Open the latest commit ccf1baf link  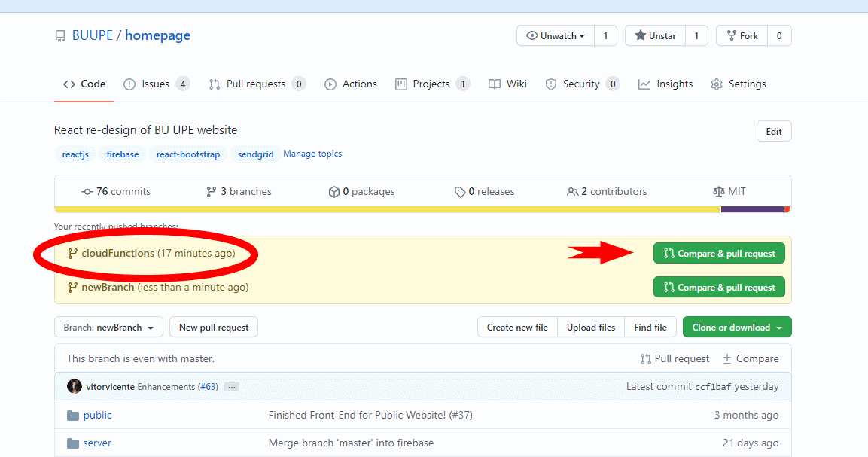[x=713, y=387]
